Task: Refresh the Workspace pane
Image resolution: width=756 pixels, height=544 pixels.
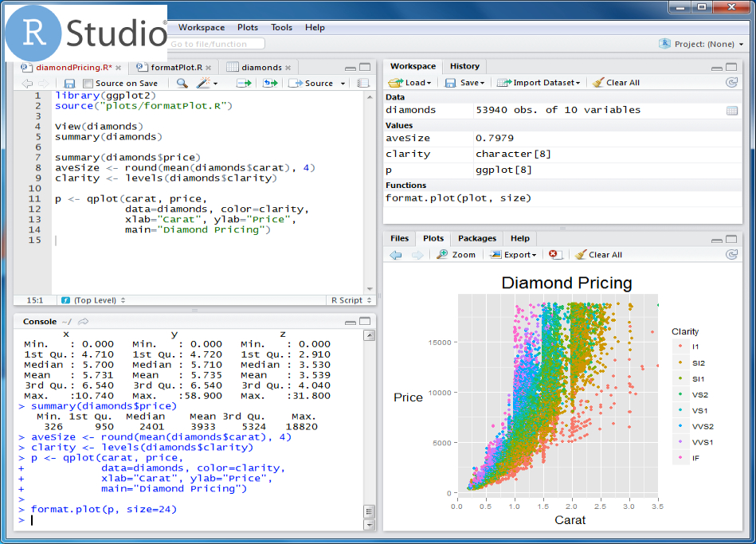Action: pyautogui.click(x=731, y=83)
